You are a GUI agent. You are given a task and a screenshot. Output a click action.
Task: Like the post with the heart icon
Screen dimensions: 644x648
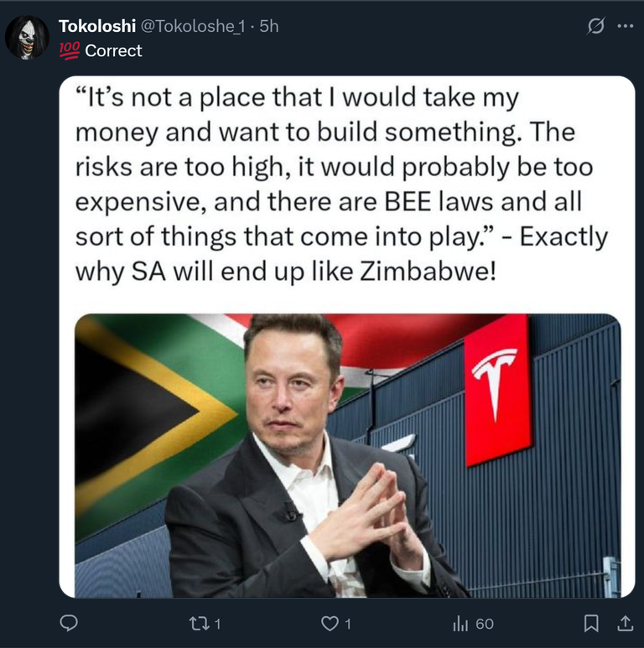click(x=330, y=623)
